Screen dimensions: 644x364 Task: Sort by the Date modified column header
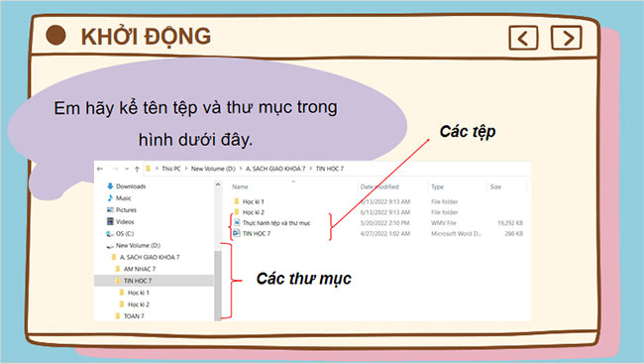(379, 186)
